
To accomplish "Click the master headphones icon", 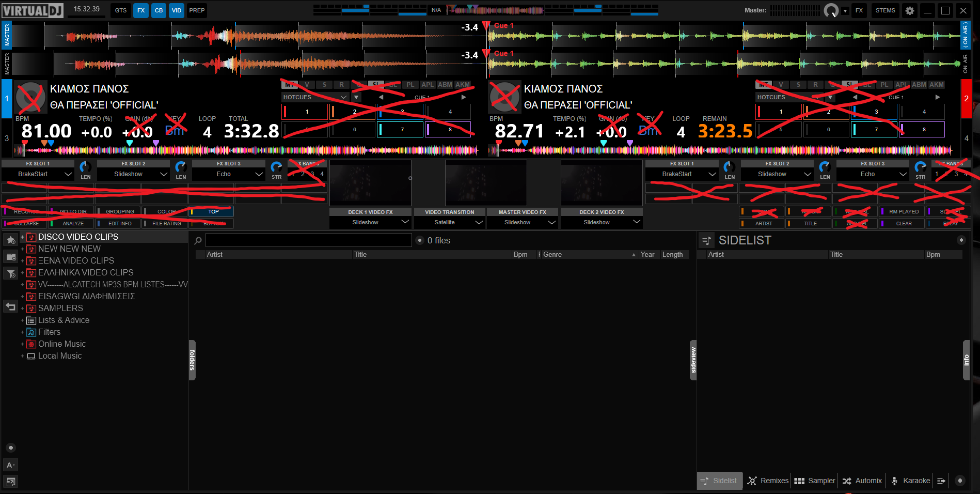I will click(x=831, y=10).
